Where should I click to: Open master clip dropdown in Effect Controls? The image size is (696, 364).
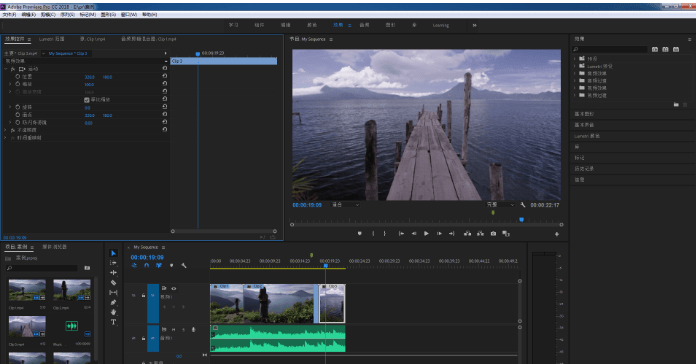click(44, 54)
